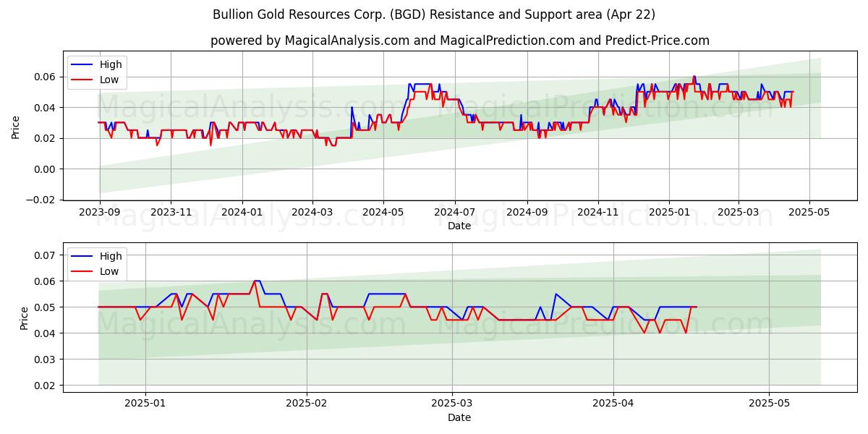The width and height of the screenshot is (868, 434).
Task: Click the 2024-01 date tick label
Action: 242,213
